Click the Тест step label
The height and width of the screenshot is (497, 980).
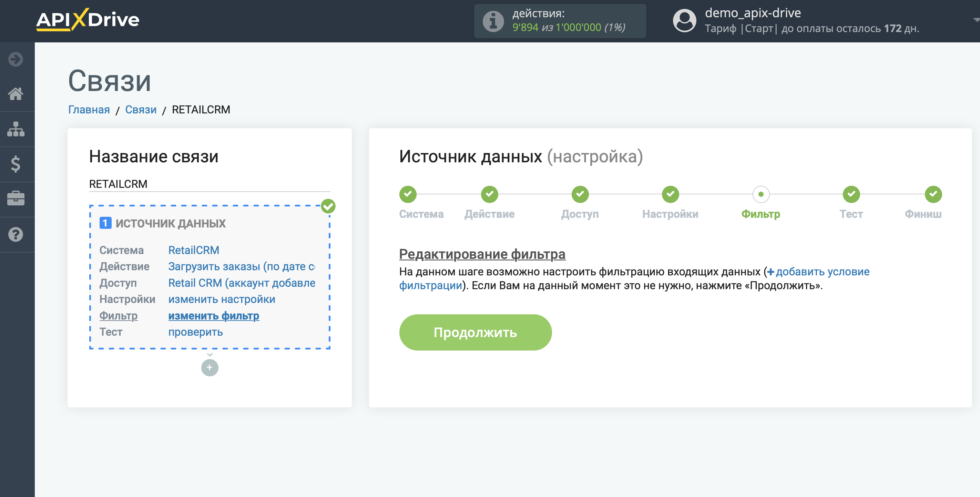tap(851, 214)
